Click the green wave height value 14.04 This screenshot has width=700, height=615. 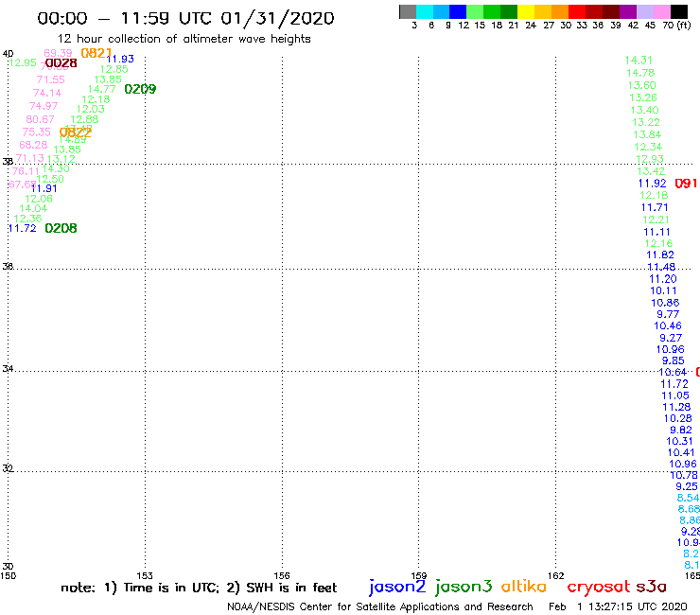click(x=33, y=208)
